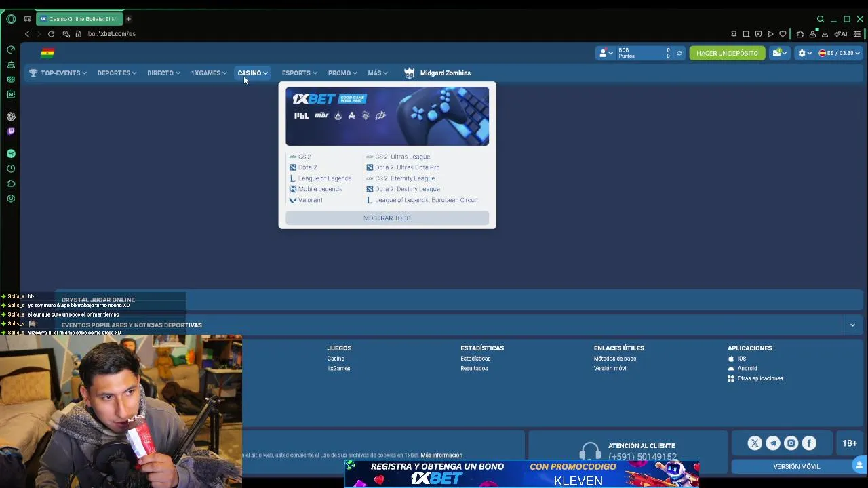This screenshot has width=868, height=488.
Task: Switch to Versión Móvil button
Action: coord(796,467)
